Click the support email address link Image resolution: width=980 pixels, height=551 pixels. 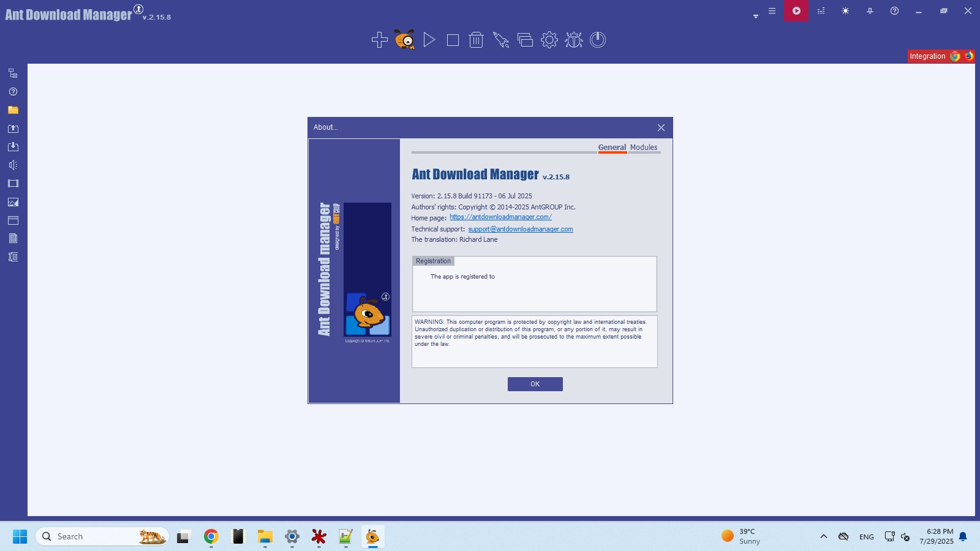coord(521,229)
